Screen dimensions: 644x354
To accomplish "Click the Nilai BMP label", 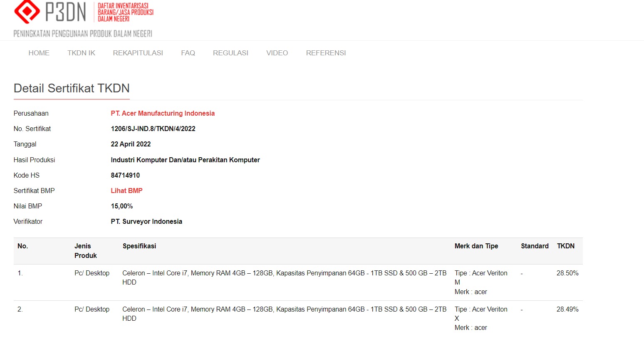I will coord(28,206).
